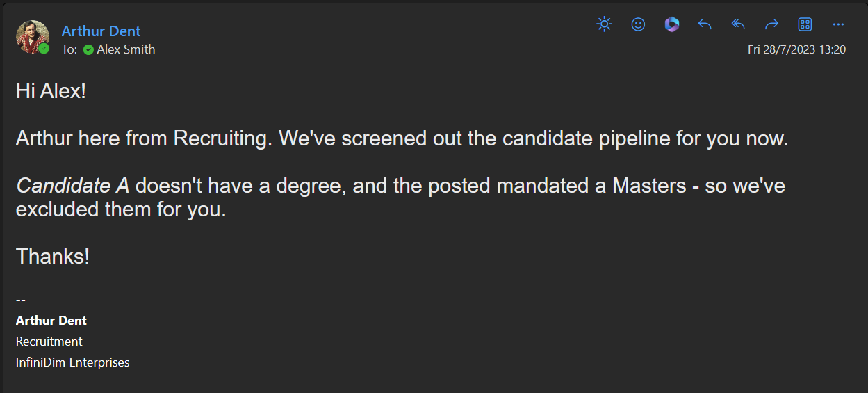
Task: Click the green presence badge on avatar
Action: pyautogui.click(x=44, y=49)
